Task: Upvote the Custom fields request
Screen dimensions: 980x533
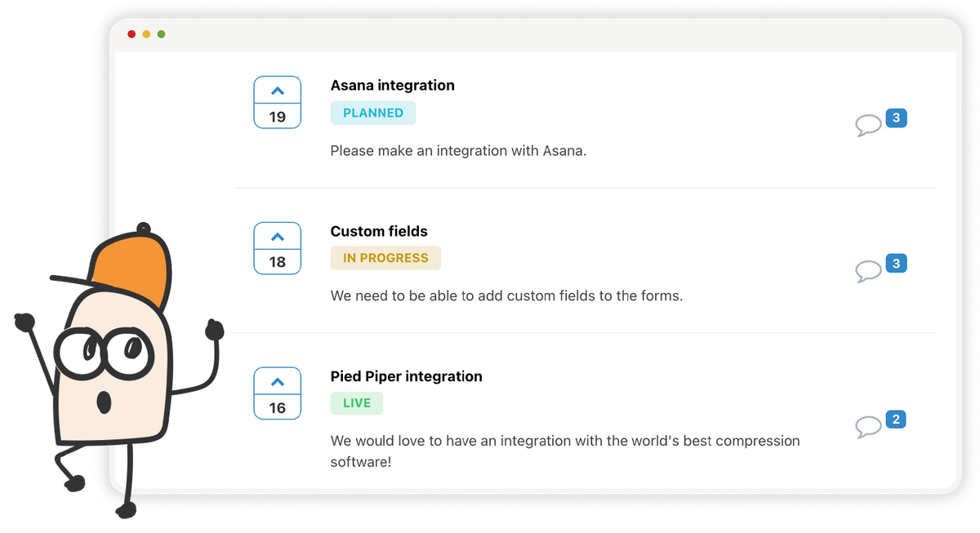Action: pos(278,237)
